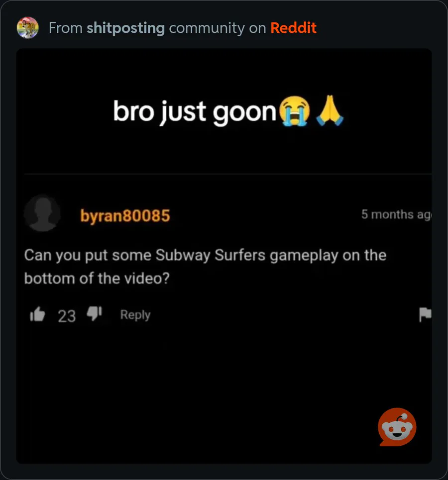Viewport: 448px width, 480px height.
Task: Open the shitposting community link
Action: click(125, 28)
